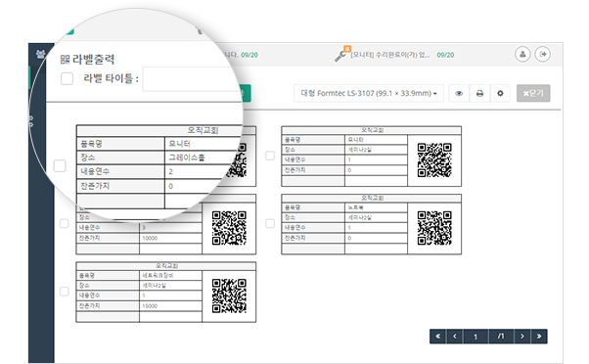The height and width of the screenshot is (364, 589).
Task: Click the printer icon
Action: pos(479,94)
